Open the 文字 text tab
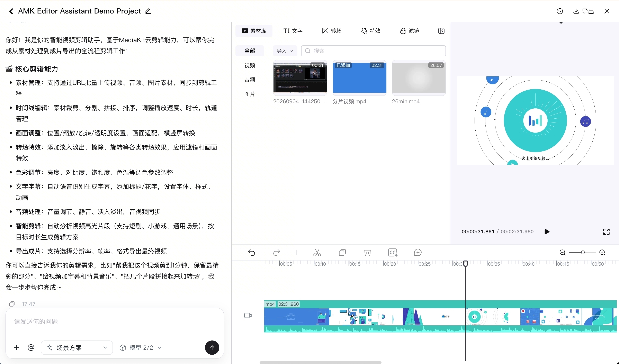Screen dimensions: 619x364 (293, 31)
